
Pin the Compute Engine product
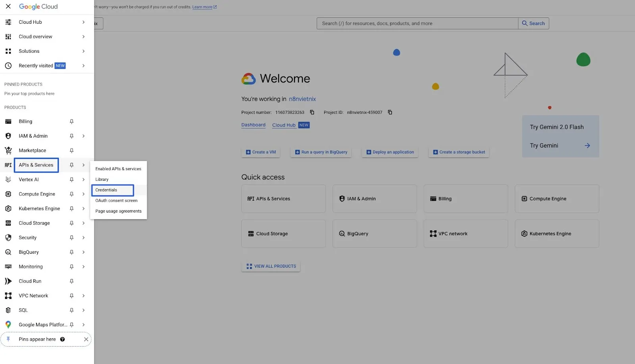click(71, 194)
